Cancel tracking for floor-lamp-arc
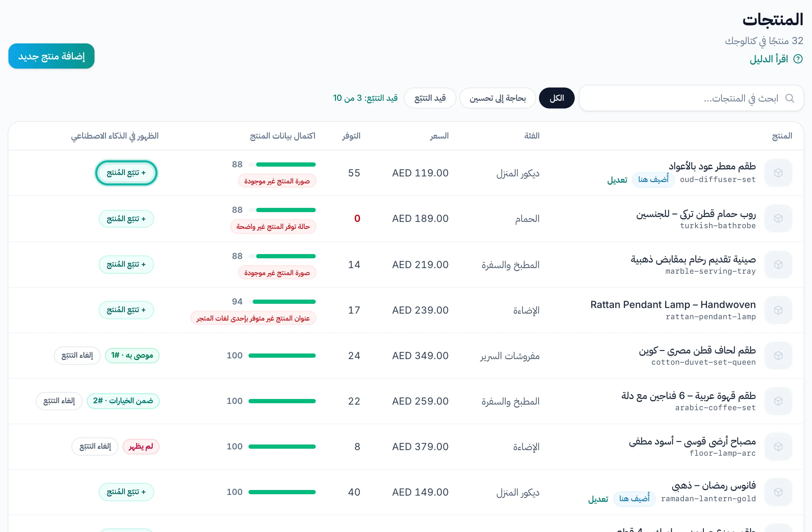Image resolution: width=812 pixels, height=532 pixels. pos(95,446)
